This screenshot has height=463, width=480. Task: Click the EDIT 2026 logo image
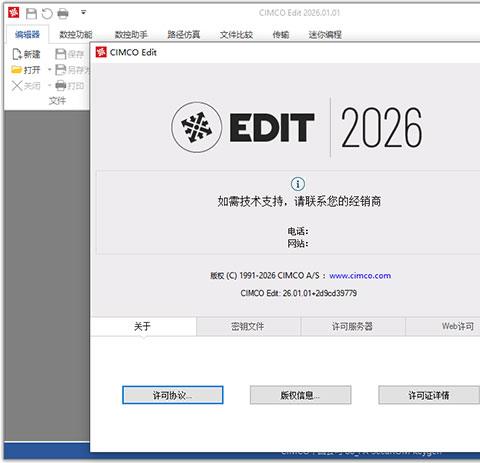click(x=297, y=127)
